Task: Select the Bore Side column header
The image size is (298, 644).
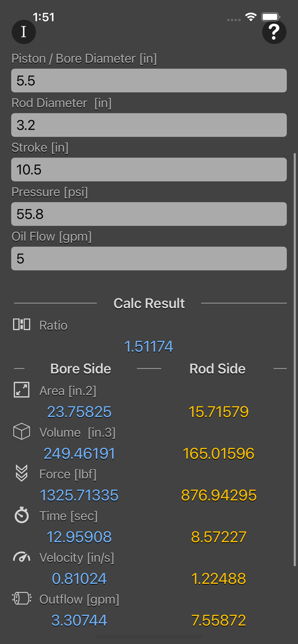Action: (80, 368)
